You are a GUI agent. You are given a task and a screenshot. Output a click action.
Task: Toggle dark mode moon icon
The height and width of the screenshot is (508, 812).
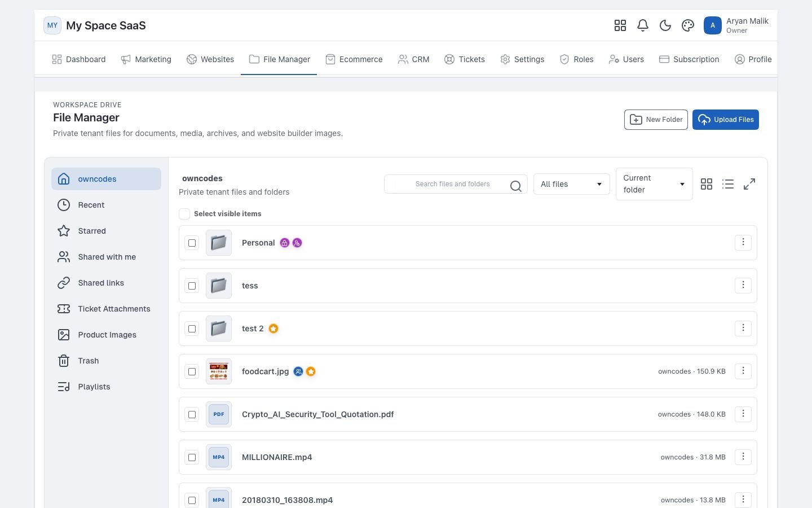665,25
